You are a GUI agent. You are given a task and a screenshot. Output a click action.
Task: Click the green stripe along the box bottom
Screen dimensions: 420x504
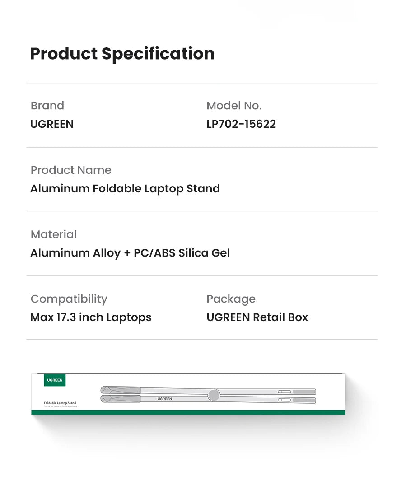point(188,412)
